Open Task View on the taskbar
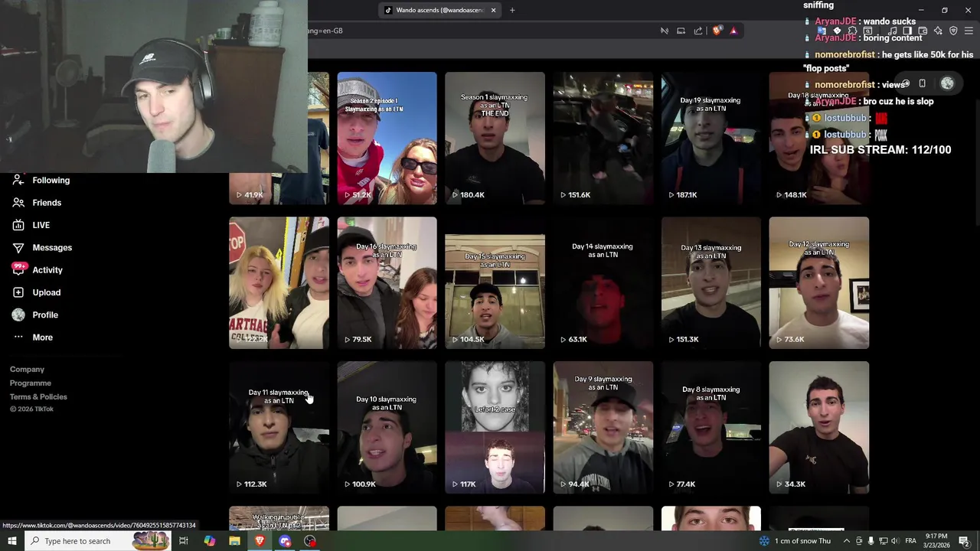 click(184, 541)
